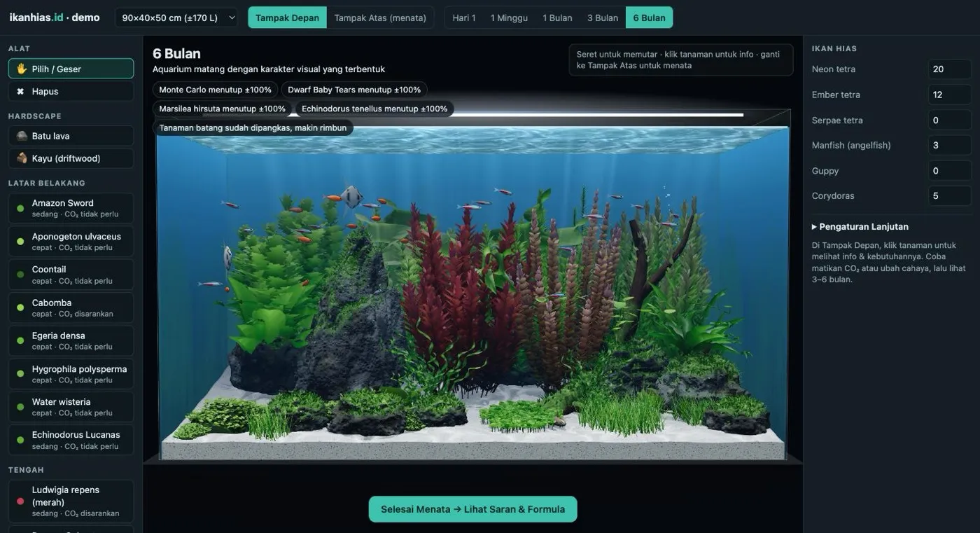Edit the Ember tetra count field
The height and width of the screenshot is (533, 980).
coord(949,95)
